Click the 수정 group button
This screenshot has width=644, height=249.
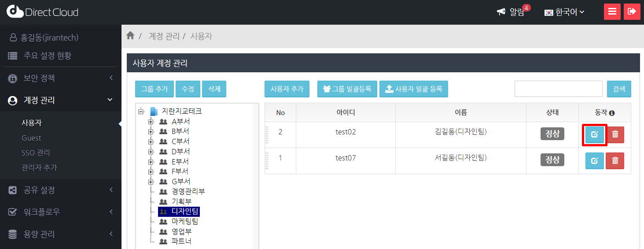click(x=188, y=89)
